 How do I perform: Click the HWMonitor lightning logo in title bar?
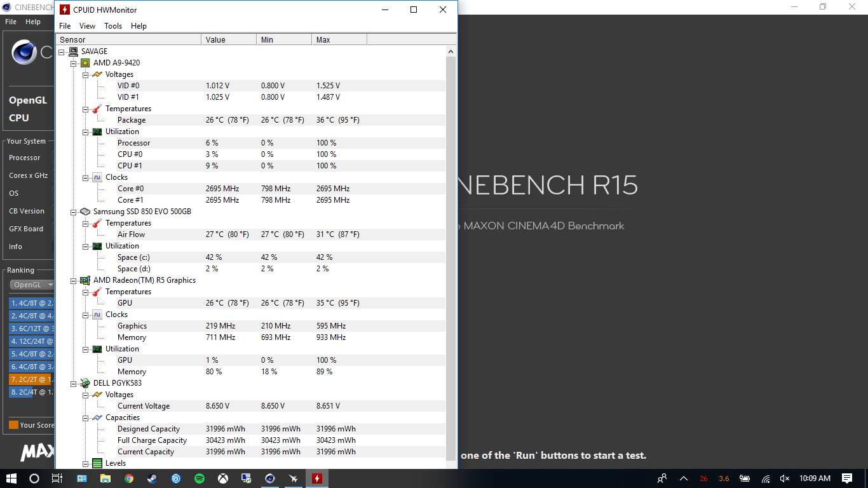coord(64,10)
